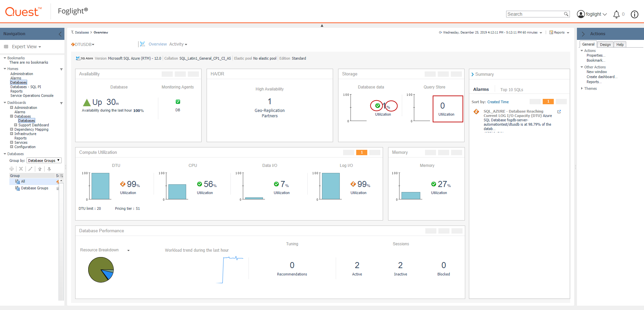Click the add group plus icon
Image resolution: width=644 pixels, height=310 pixels.
[12, 169]
